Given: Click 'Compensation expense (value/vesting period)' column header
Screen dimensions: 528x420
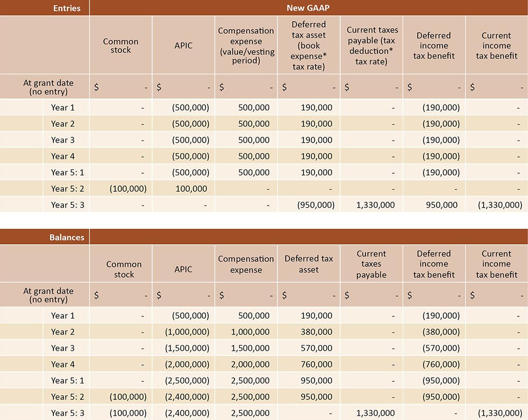Looking at the screenshot, I should [246, 45].
